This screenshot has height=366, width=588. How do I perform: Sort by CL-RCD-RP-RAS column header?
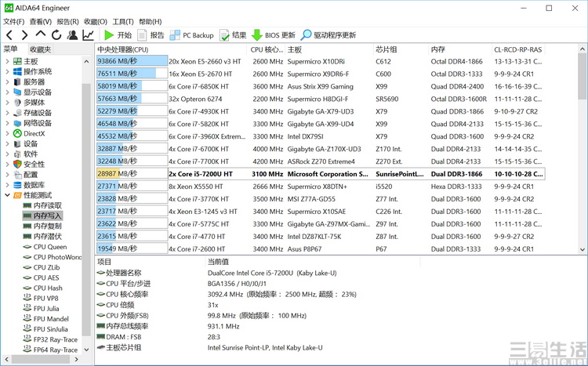point(518,49)
